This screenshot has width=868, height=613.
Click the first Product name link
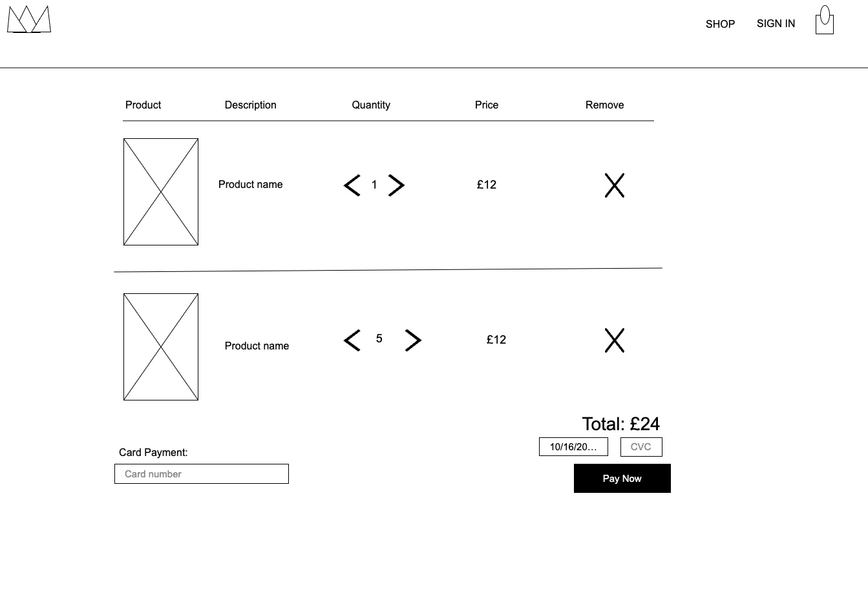tap(250, 184)
